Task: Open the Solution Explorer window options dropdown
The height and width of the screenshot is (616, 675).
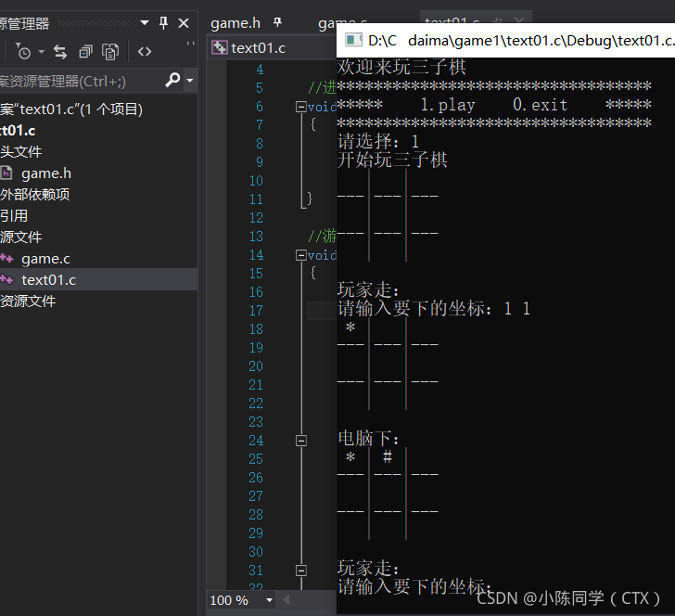Action: pos(145,22)
